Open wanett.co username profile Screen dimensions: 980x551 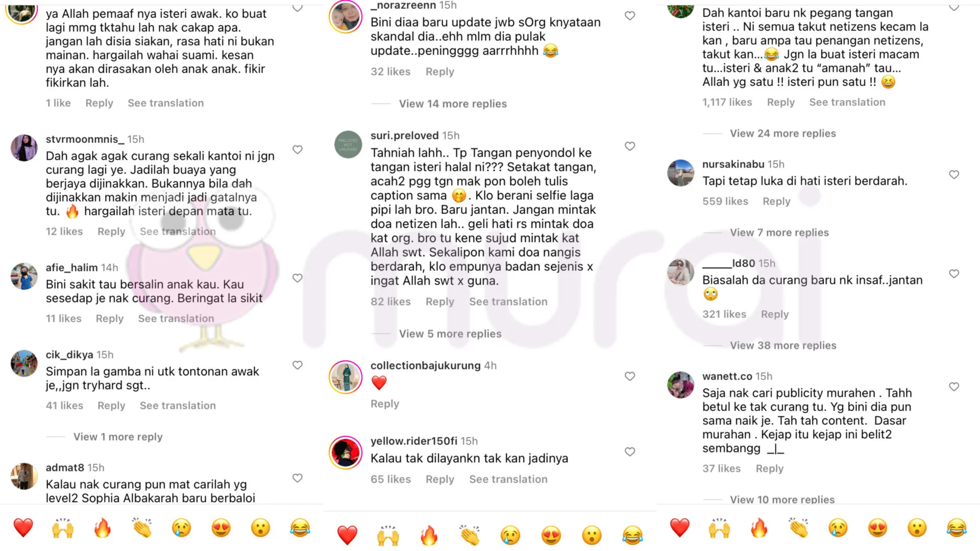(727, 376)
